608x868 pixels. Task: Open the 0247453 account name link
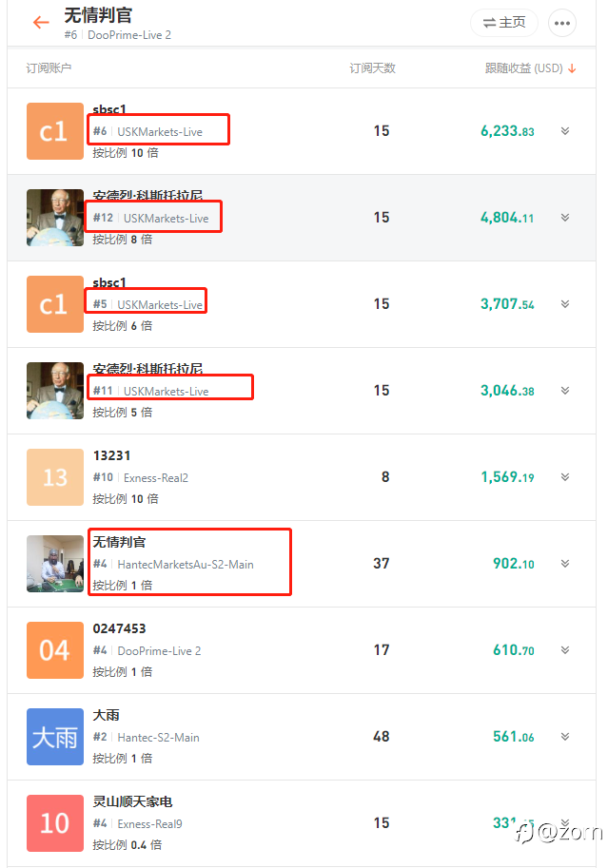(x=119, y=629)
